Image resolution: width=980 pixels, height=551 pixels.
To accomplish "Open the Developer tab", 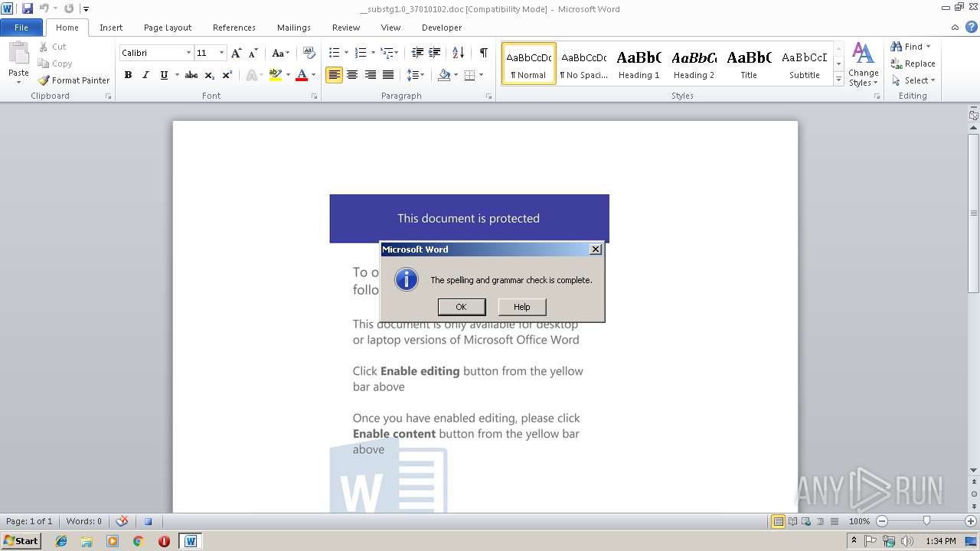I will (x=442, y=28).
